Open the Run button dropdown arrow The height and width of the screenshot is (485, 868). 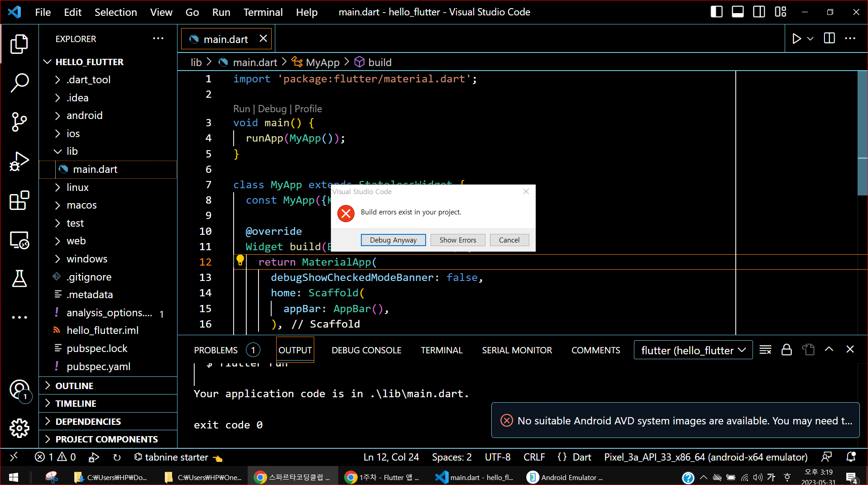point(810,39)
